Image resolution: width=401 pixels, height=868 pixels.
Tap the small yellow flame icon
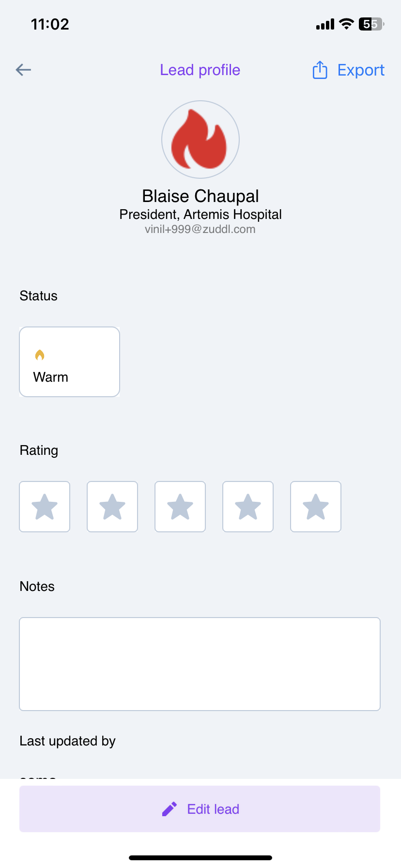(x=40, y=356)
